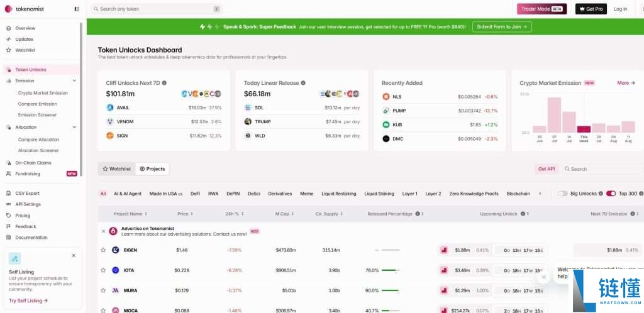Click the Get Pro button
Viewport: 644px width, 313px height.
click(x=591, y=9)
